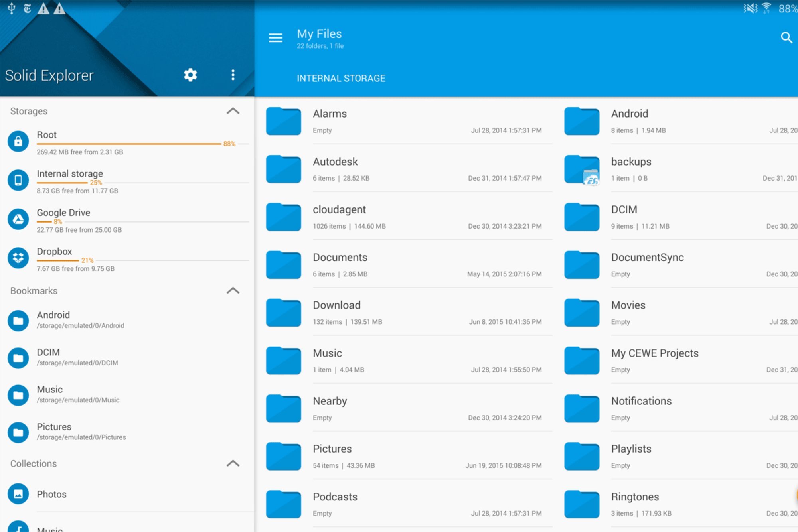Open the cloudagent folder

339,210
